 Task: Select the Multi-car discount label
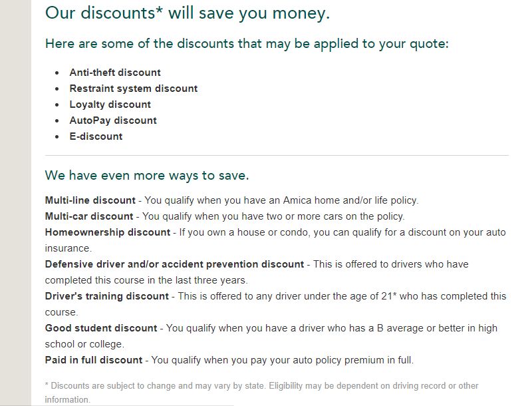point(89,216)
